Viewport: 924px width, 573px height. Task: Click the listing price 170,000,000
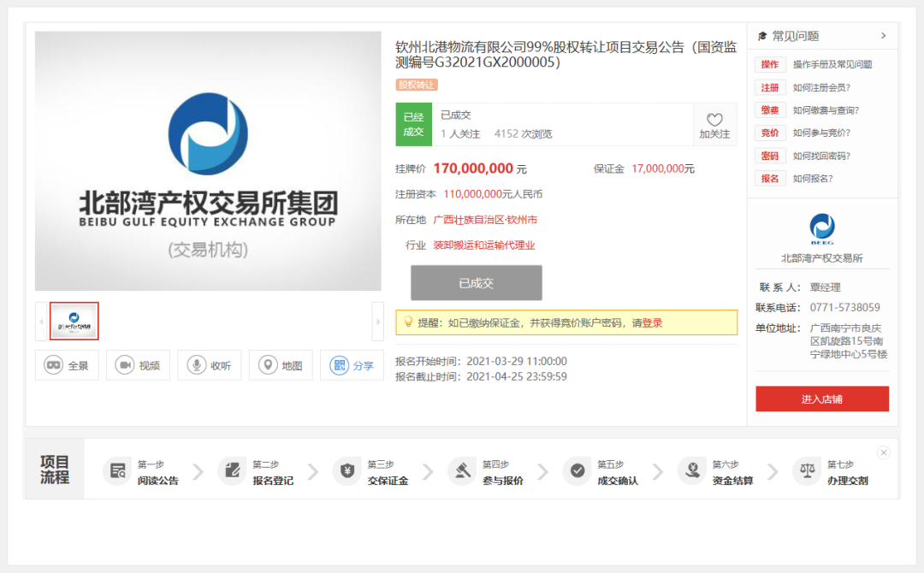click(473, 168)
